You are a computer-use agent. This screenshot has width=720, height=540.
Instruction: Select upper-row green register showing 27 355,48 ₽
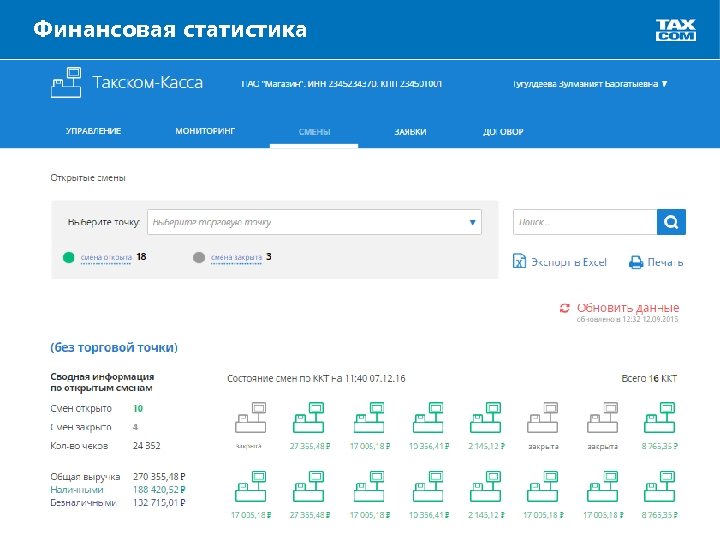click(309, 418)
